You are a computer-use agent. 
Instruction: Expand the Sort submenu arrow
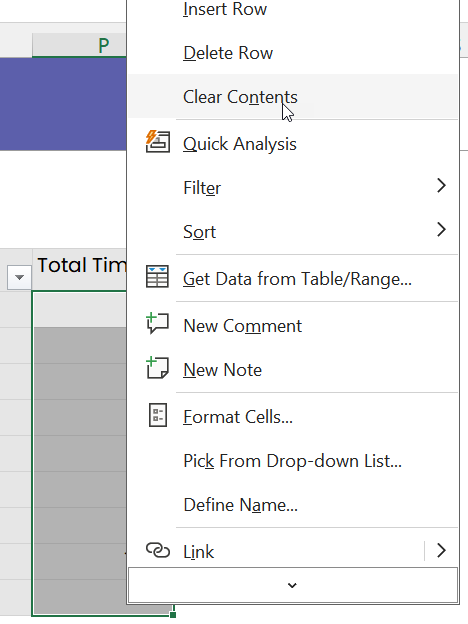(x=441, y=230)
